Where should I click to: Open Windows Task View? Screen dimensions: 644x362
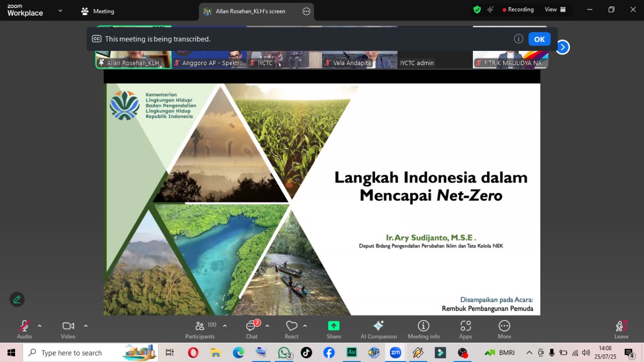click(x=170, y=353)
